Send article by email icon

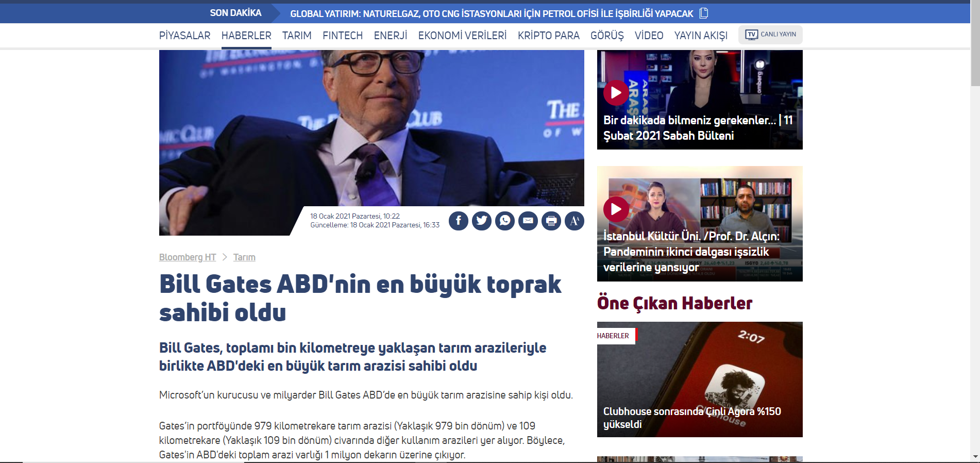click(x=528, y=221)
